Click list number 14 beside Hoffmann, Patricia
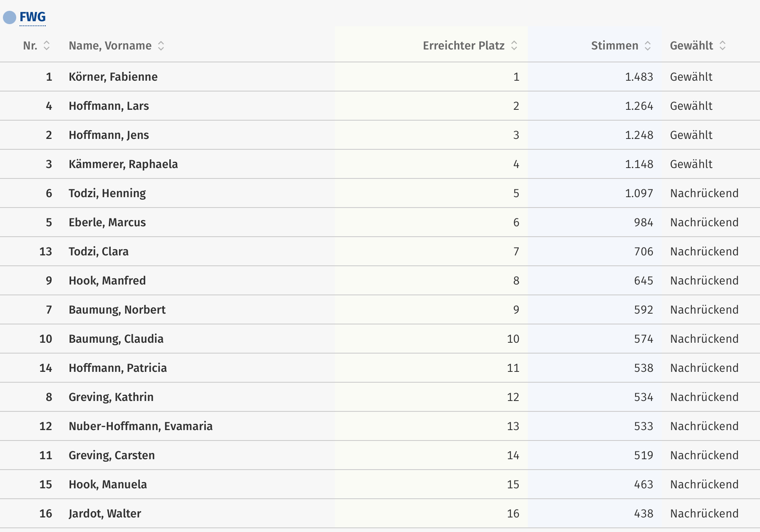The height and width of the screenshot is (532, 760). [46, 368]
